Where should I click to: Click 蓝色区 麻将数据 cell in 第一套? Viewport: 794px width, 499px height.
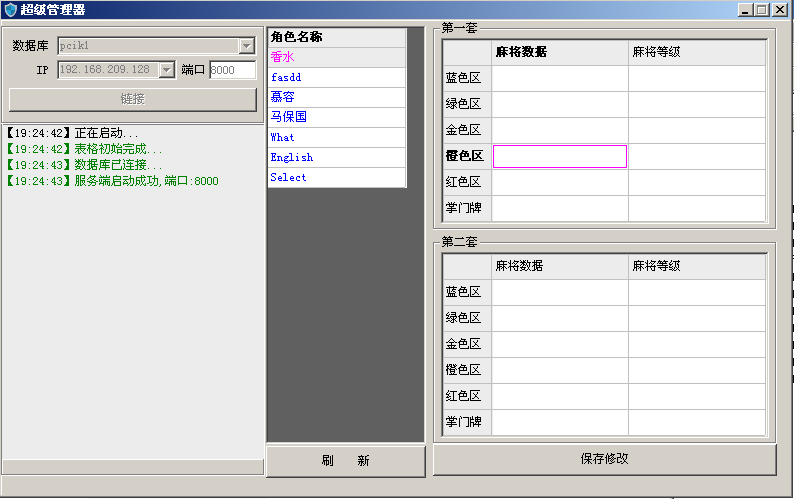click(x=560, y=78)
